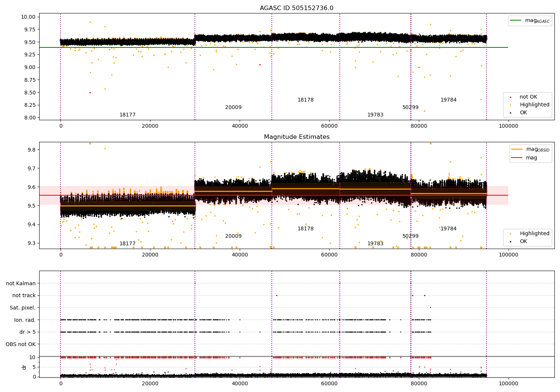
Task: Click the 'Sat. pixel.' row label
Action: pyautogui.click(x=22, y=308)
